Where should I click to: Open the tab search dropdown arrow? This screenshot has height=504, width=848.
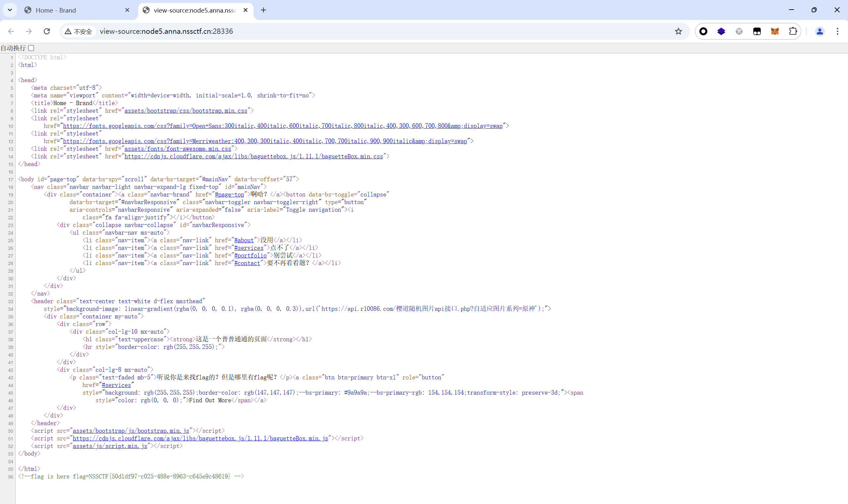pyautogui.click(x=10, y=10)
